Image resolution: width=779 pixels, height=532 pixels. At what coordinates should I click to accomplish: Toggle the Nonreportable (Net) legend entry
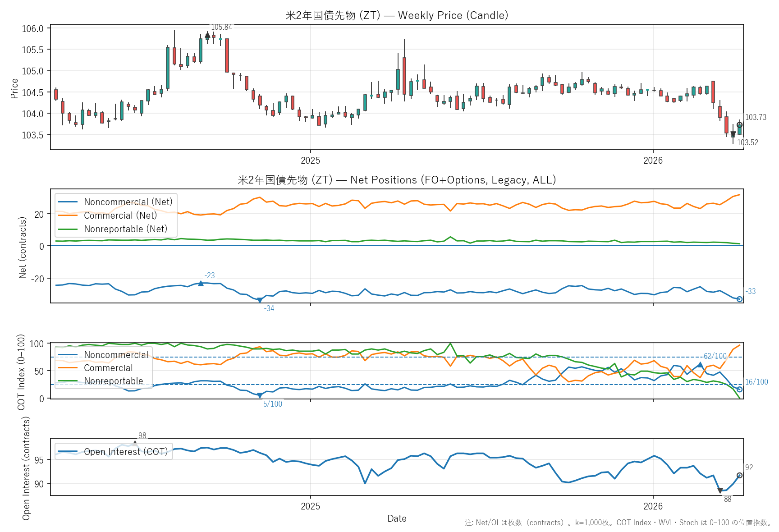click(x=125, y=229)
